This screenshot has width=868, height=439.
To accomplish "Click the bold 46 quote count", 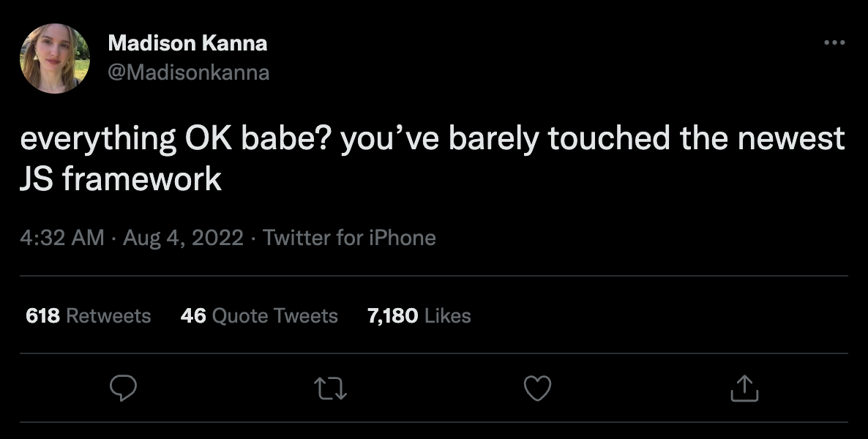I will click(x=192, y=316).
